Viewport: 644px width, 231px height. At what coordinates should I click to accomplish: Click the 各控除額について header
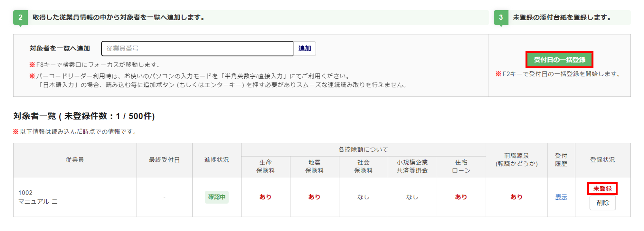[x=364, y=150]
